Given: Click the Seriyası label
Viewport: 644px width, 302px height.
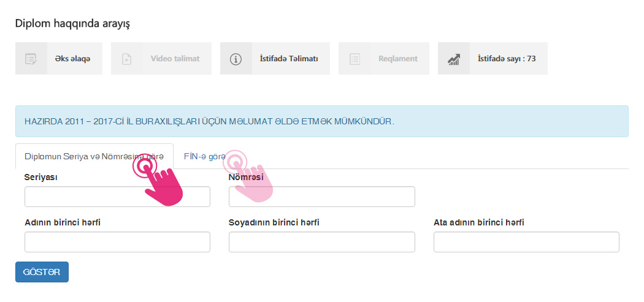Looking at the screenshot, I should click(41, 177).
